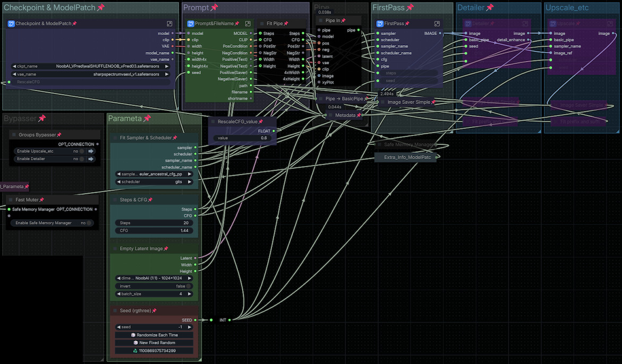
Task: Click the RescaleCFG value 0.6 field
Action: pyautogui.click(x=242, y=138)
